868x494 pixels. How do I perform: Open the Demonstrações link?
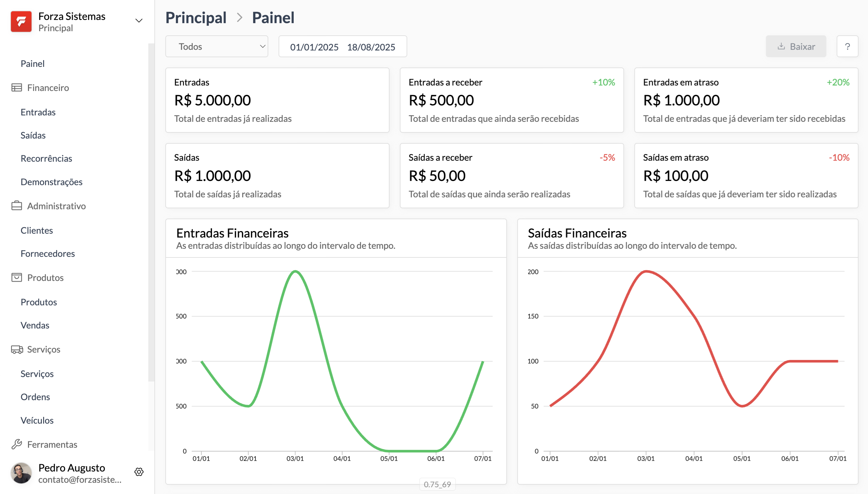[x=51, y=182]
